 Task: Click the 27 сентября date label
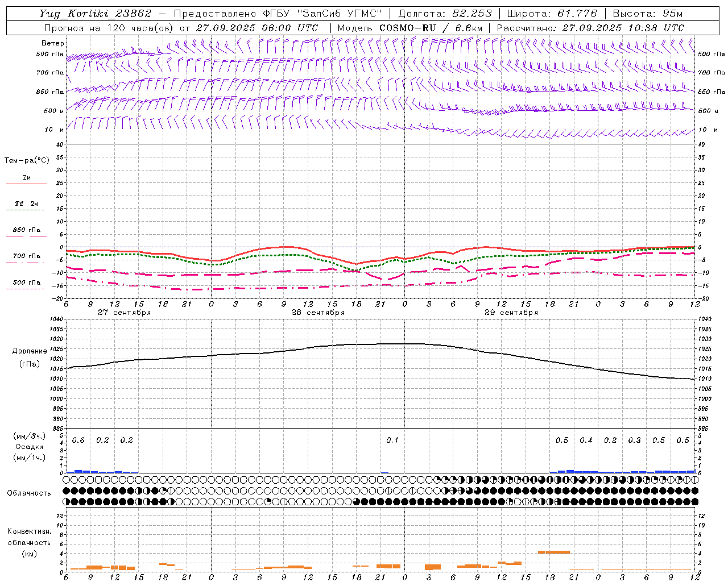point(124,313)
